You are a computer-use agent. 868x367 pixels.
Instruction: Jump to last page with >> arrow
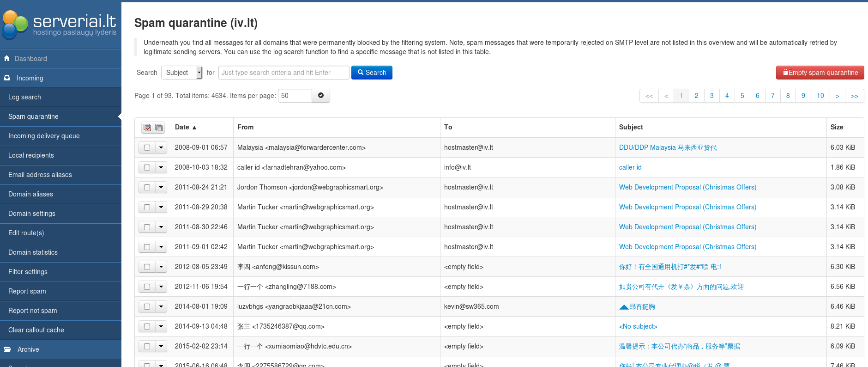[854, 96]
